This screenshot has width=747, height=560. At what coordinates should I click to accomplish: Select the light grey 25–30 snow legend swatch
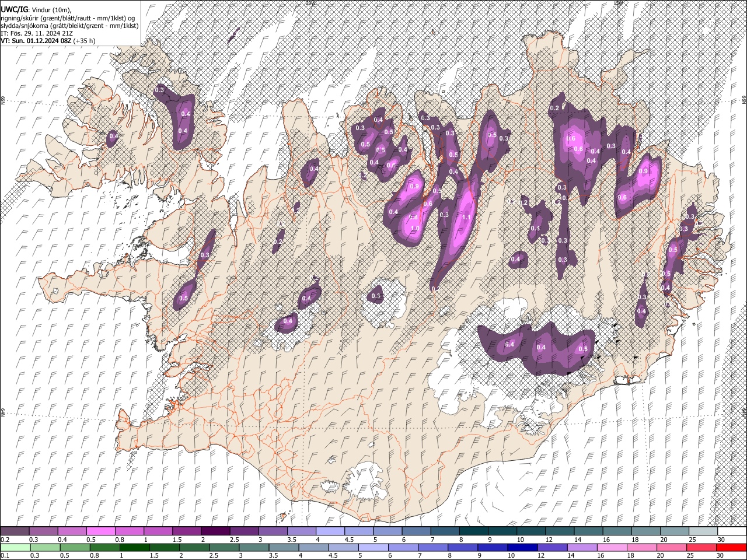click(703, 531)
